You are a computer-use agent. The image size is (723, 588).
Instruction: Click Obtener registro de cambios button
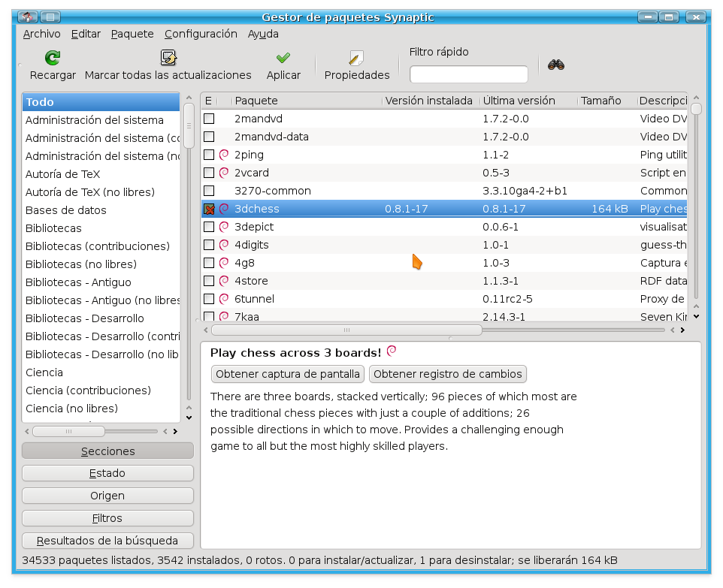pyautogui.click(x=448, y=374)
